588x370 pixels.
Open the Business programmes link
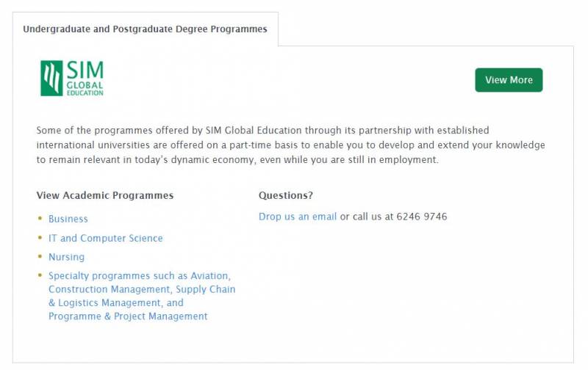tap(68, 219)
